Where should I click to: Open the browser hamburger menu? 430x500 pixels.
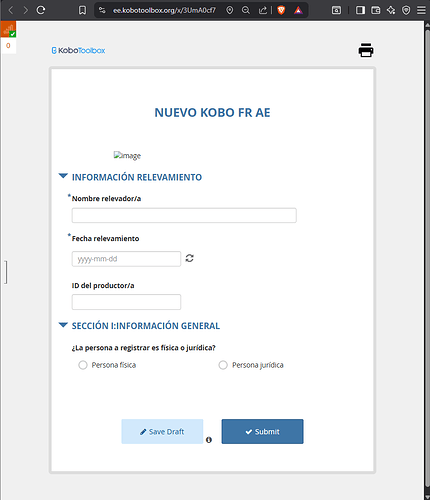421,10
